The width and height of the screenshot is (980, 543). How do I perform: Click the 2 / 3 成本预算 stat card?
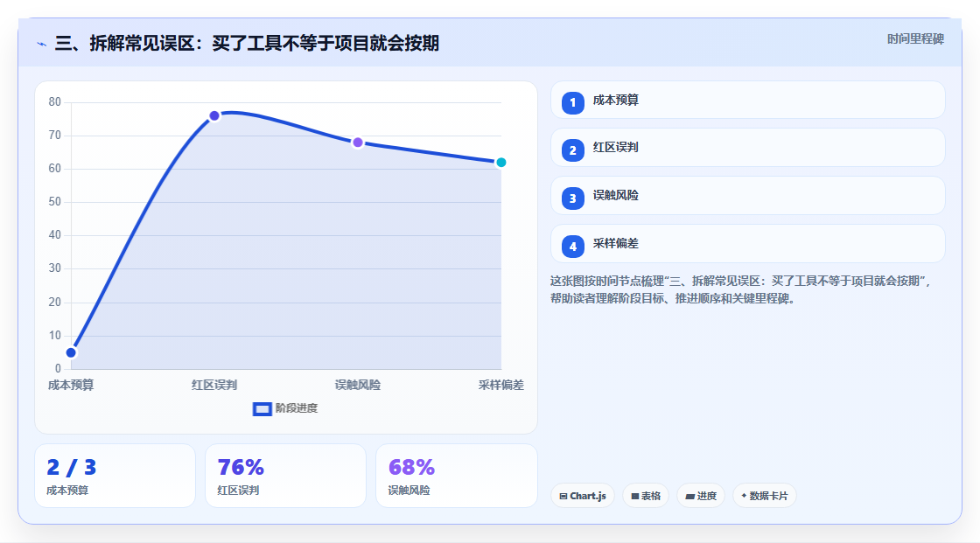[115, 476]
